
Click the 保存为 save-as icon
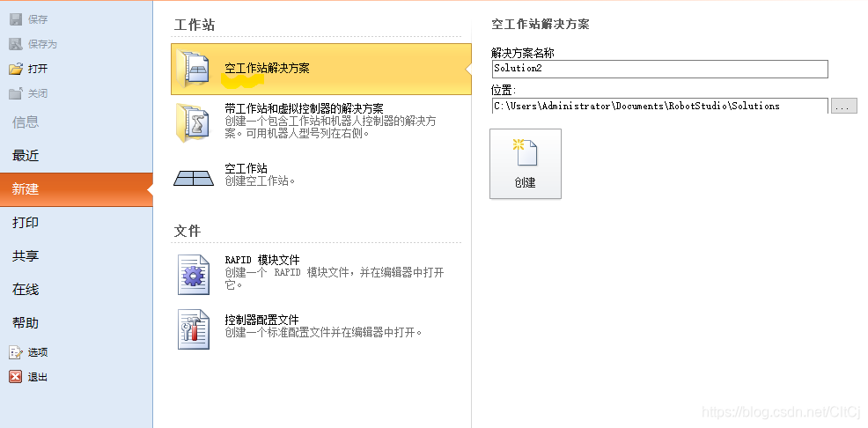16,44
